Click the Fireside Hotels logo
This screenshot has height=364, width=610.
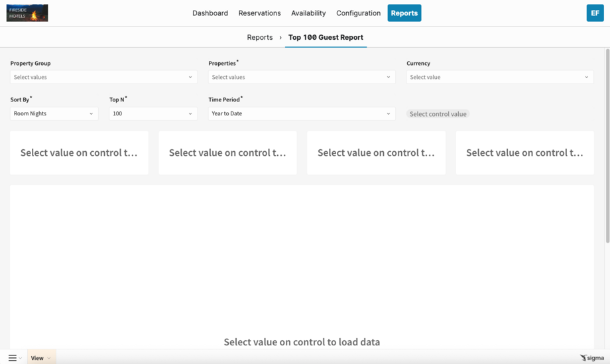(27, 13)
